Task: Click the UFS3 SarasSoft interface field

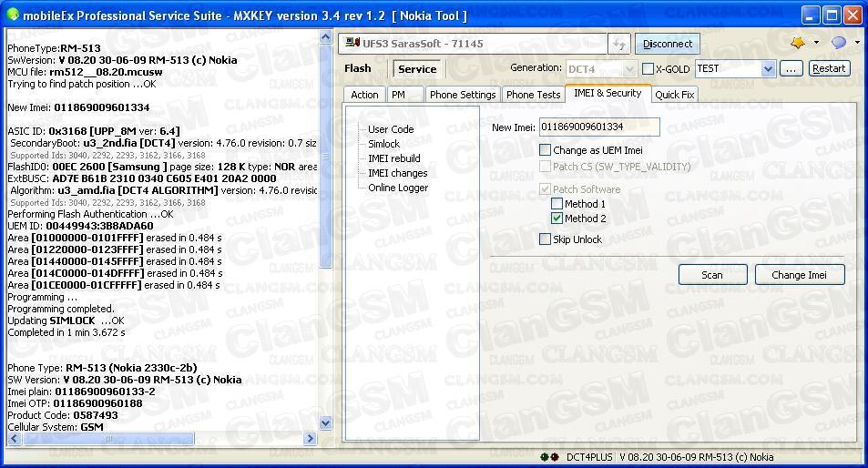Action: coord(474,44)
